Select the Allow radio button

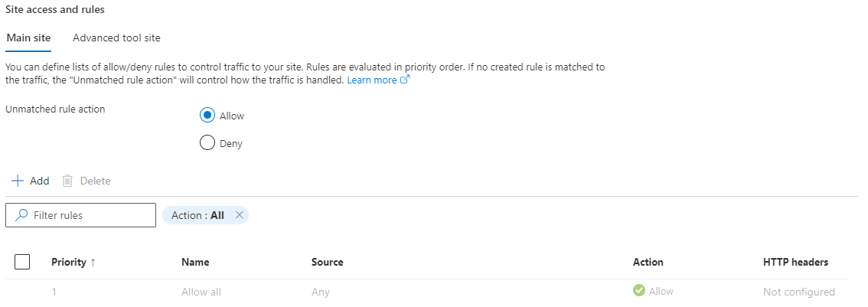[x=207, y=116]
